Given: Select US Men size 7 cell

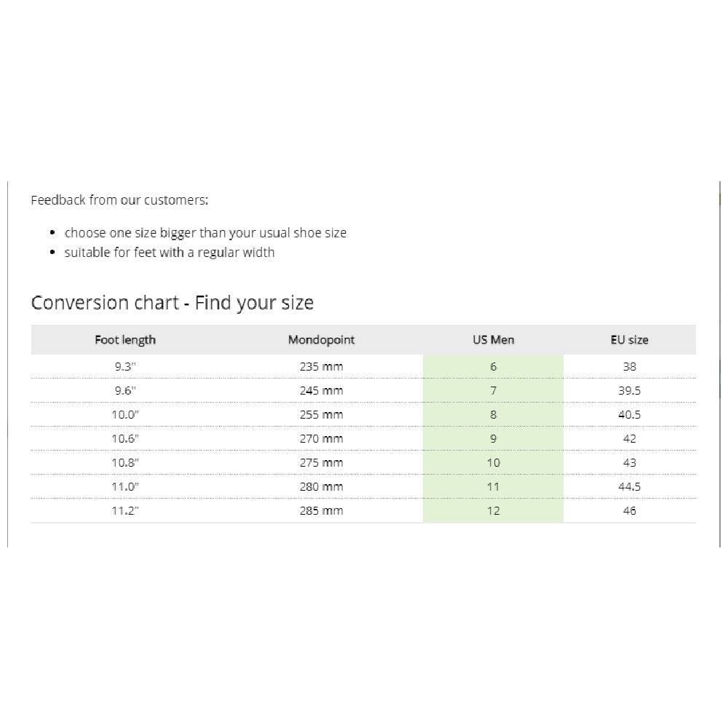Looking at the screenshot, I should tap(493, 391).
